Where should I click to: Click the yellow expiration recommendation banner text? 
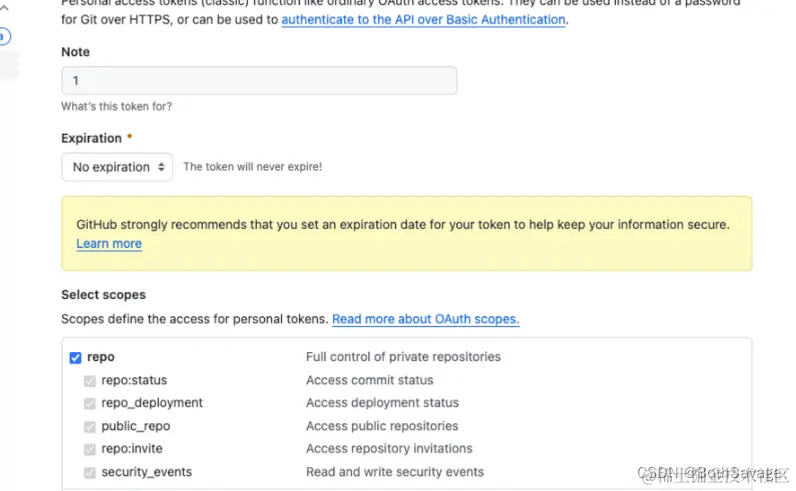point(403,225)
